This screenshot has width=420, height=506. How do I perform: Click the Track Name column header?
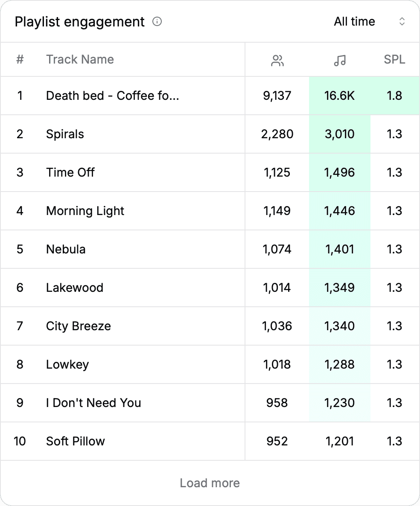[80, 59]
